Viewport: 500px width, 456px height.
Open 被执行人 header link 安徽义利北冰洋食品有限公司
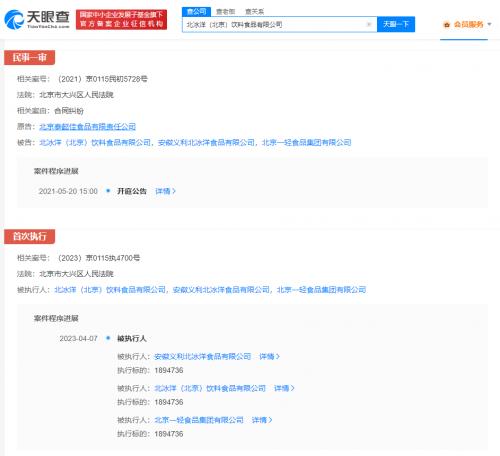point(221,290)
